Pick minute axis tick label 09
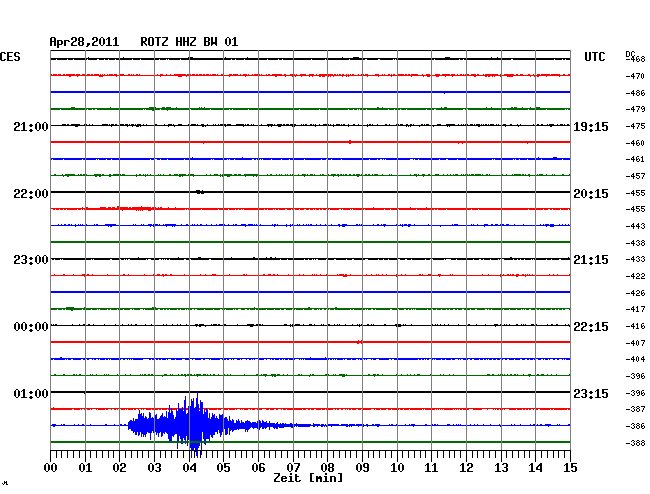 coord(362,468)
